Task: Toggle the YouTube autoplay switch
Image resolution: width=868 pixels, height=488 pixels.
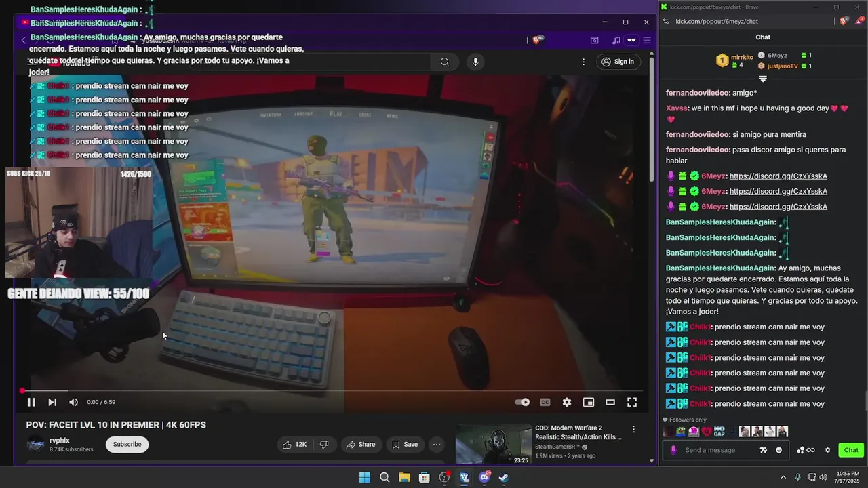Action: [x=522, y=402]
